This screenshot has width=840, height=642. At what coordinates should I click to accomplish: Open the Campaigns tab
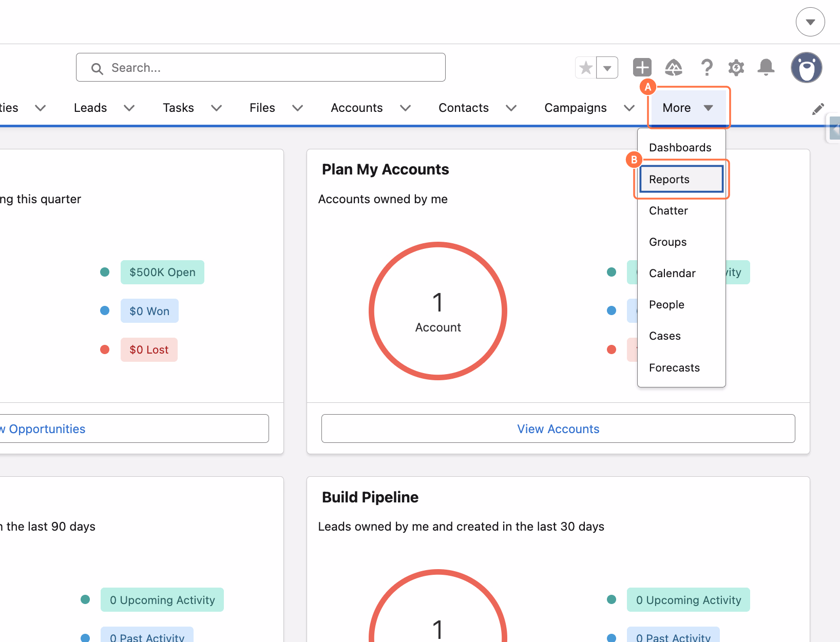click(x=576, y=108)
